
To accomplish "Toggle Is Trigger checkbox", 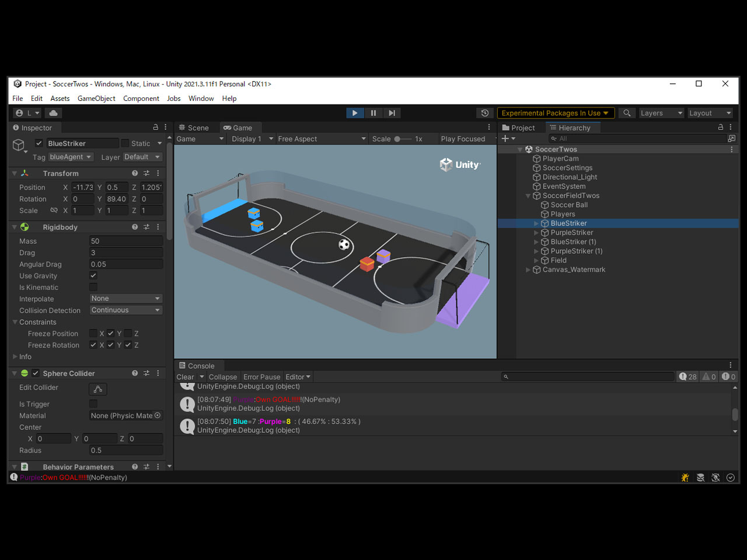I will [93, 404].
